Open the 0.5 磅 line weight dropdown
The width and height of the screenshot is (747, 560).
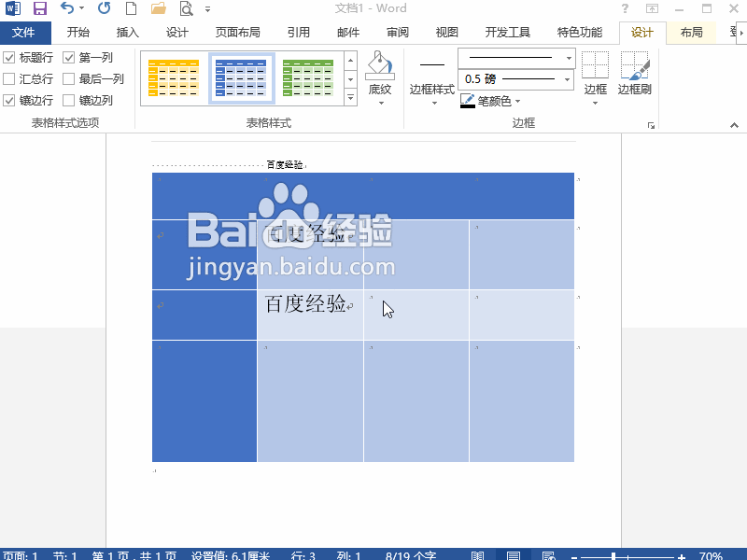[567, 79]
